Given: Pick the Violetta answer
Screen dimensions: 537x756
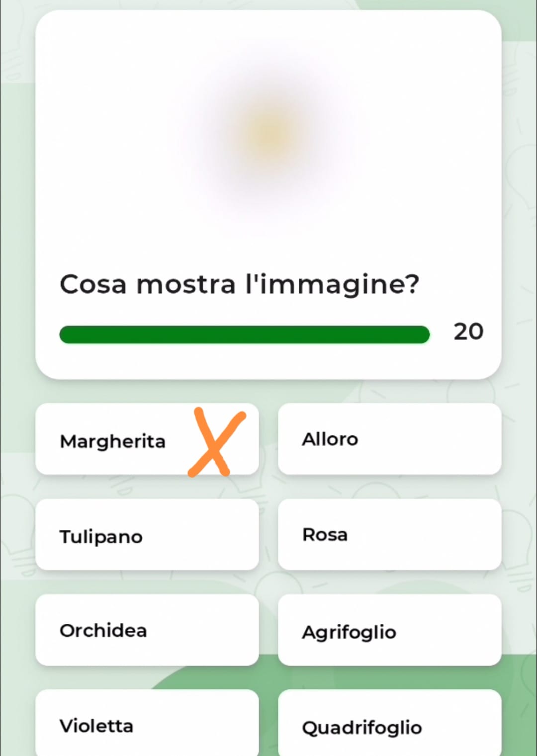Looking at the screenshot, I should click(96, 726).
